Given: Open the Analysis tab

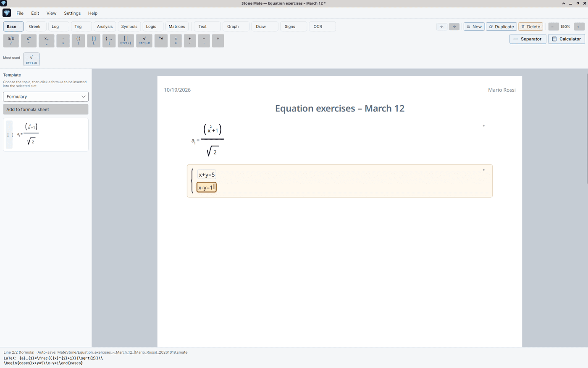Looking at the screenshot, I should (105, 26).
